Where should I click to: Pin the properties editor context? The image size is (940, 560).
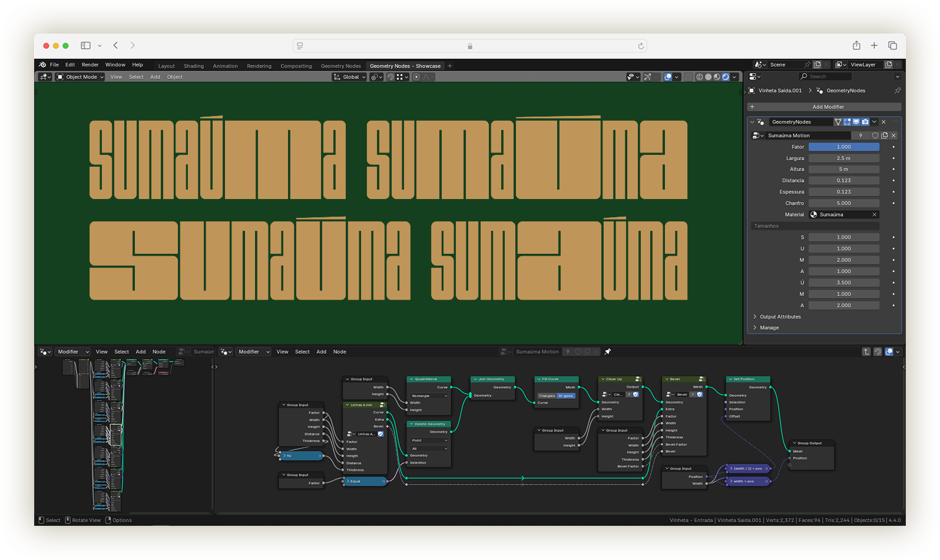point(897,91)
